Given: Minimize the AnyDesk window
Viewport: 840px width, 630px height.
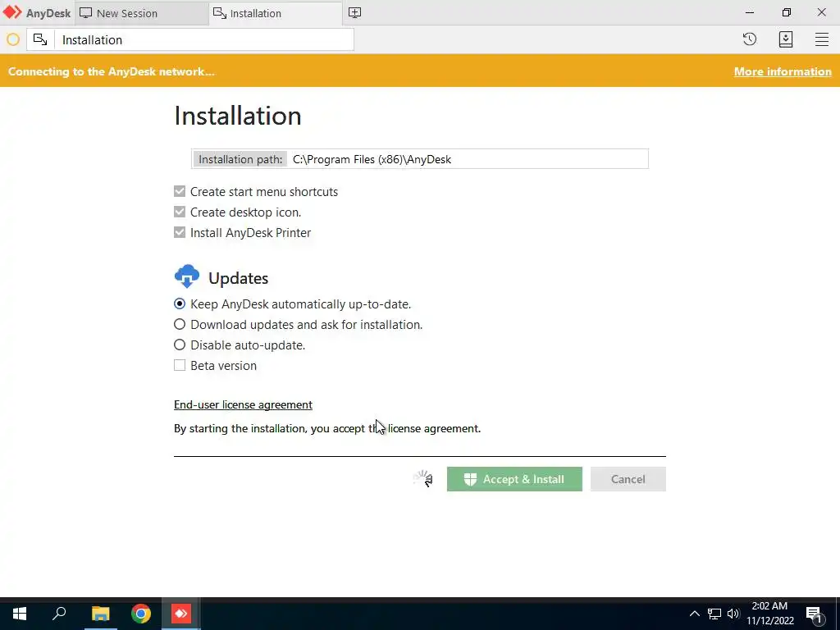Looking at the screenshot, I should click(x=750, y=12).
